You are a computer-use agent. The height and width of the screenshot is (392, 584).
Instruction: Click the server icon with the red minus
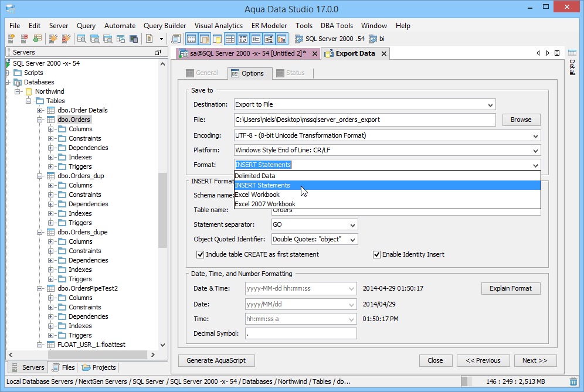click(24, 39)
